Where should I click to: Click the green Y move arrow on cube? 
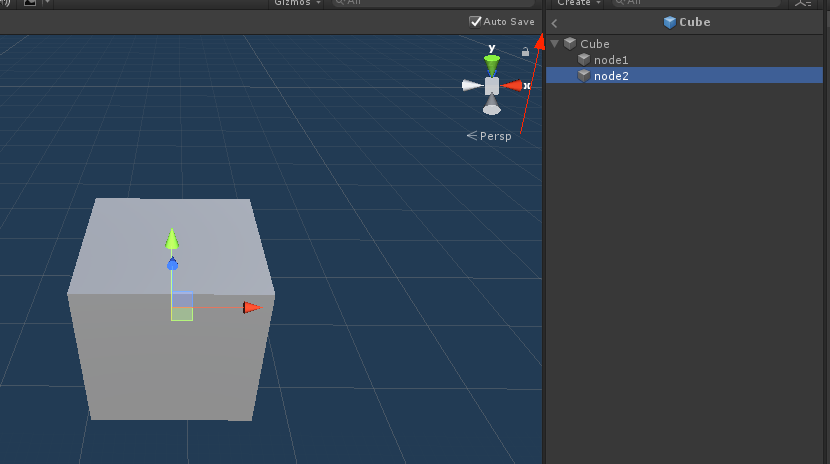[x=172, y=238]
